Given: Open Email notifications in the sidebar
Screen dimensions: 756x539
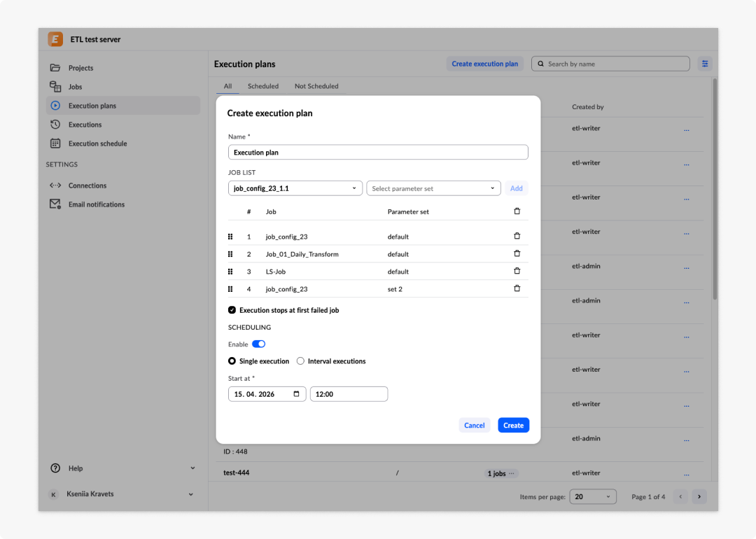Looking at the screenshot, I should 123,204.
